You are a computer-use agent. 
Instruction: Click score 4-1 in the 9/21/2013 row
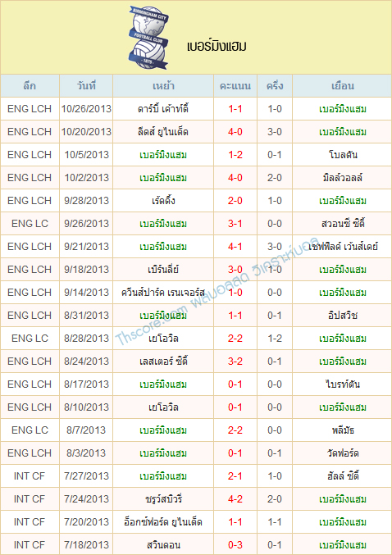235,247
